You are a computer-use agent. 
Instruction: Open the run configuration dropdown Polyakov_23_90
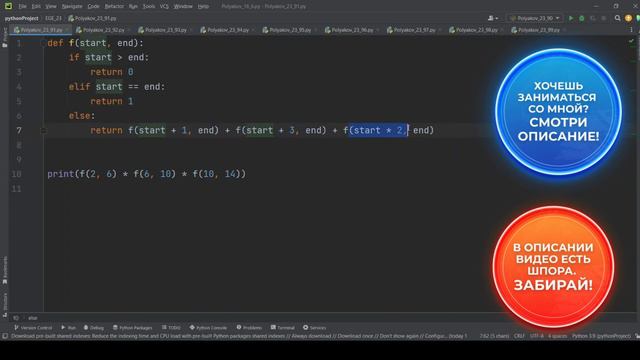(x=535, y=18)
